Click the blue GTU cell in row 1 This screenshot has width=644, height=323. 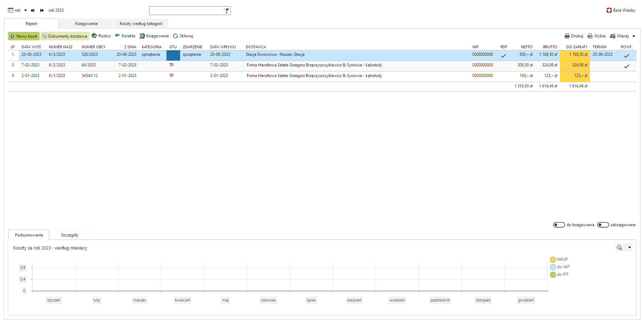click(x=173, y=55)
